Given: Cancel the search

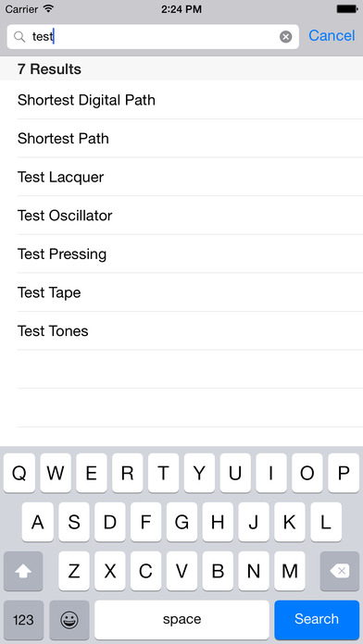Looking at the screenshot, I should pos(332,36).
